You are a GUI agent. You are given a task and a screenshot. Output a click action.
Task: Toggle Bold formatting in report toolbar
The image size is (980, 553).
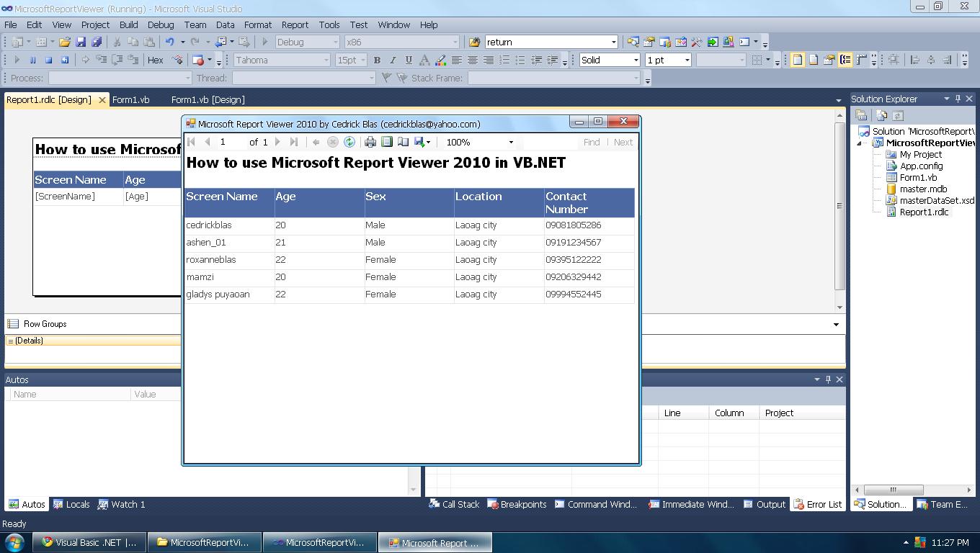[x=377, y=60]
